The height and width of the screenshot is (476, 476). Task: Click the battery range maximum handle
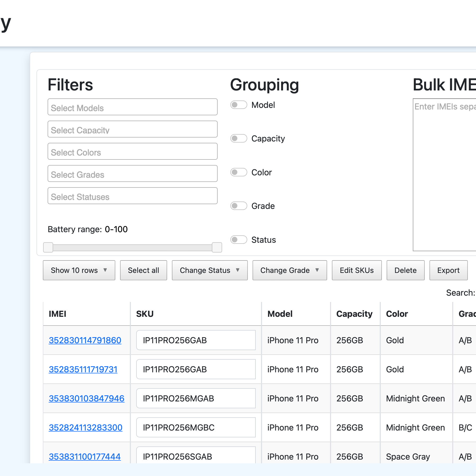tap(217, 248)
